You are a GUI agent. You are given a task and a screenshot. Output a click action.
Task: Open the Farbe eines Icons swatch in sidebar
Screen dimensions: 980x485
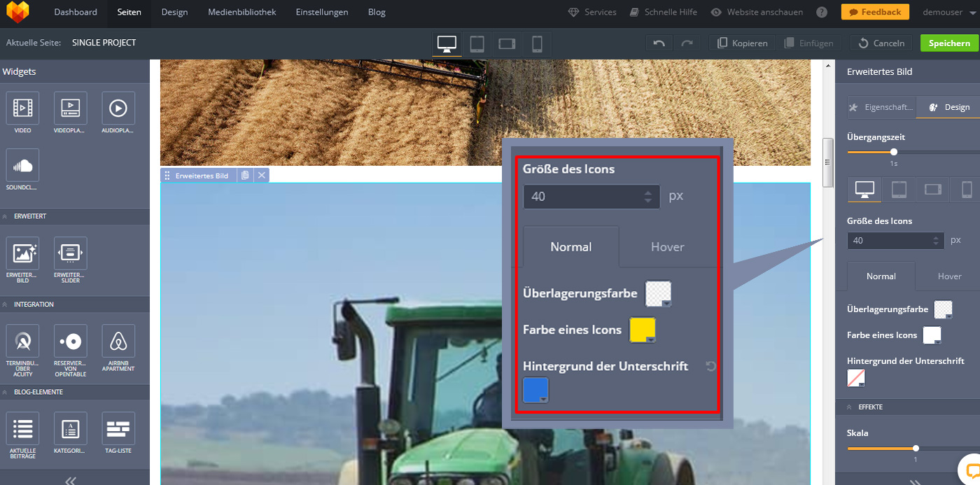(932, 335)
